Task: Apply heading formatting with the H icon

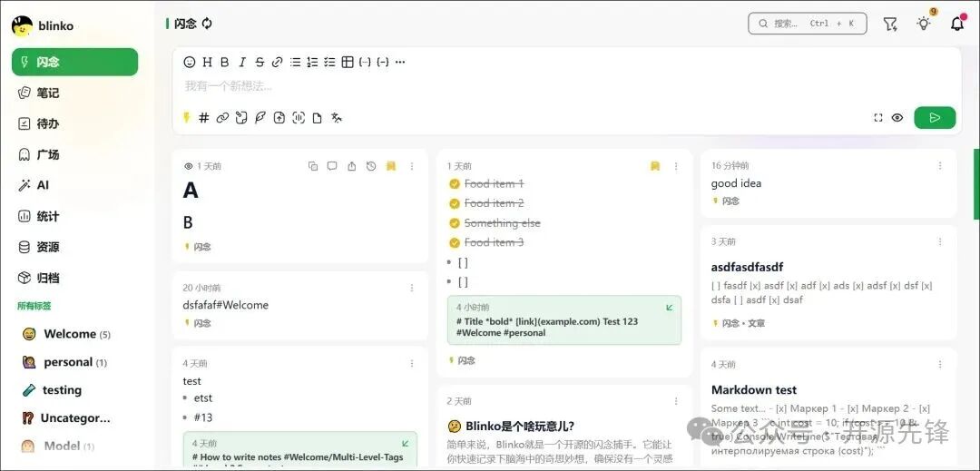Action: point(208,62)
